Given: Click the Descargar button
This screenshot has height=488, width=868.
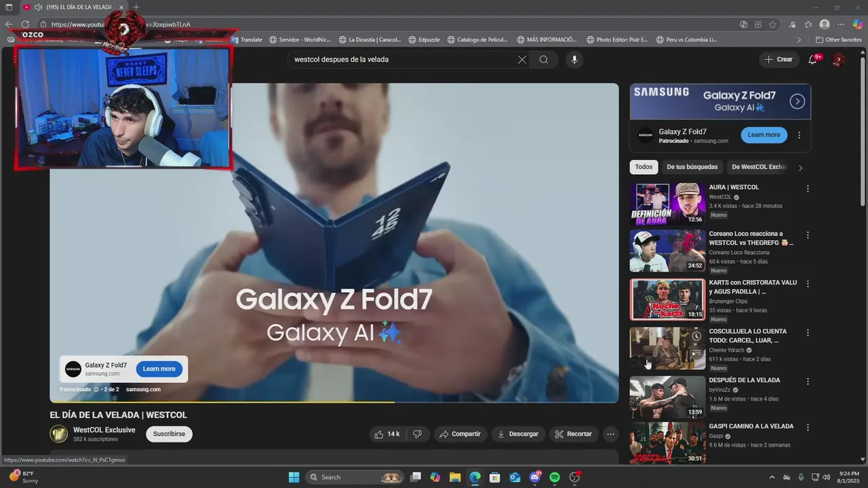Looking at the screenshot, I should click(x=518, y=434).
